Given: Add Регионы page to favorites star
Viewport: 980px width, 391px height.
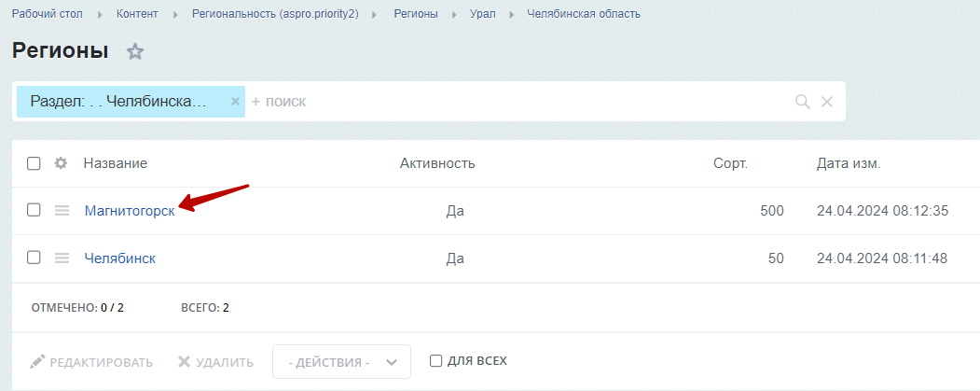Looking at the screenshot, I should point(135,51).
